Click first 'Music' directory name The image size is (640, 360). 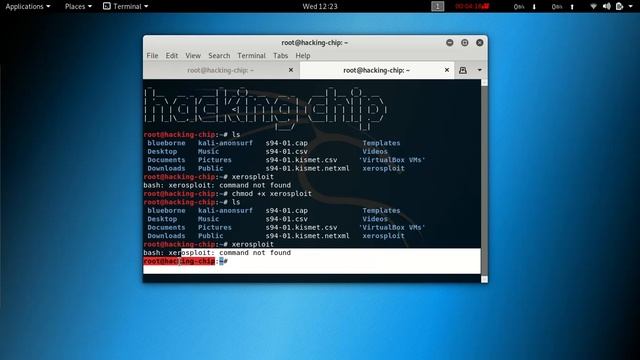(x=208, y=151)
